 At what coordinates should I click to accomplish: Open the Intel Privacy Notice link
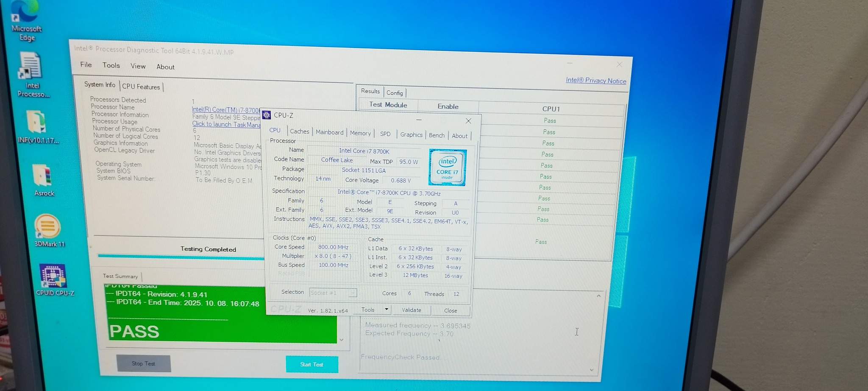(596, 81)
